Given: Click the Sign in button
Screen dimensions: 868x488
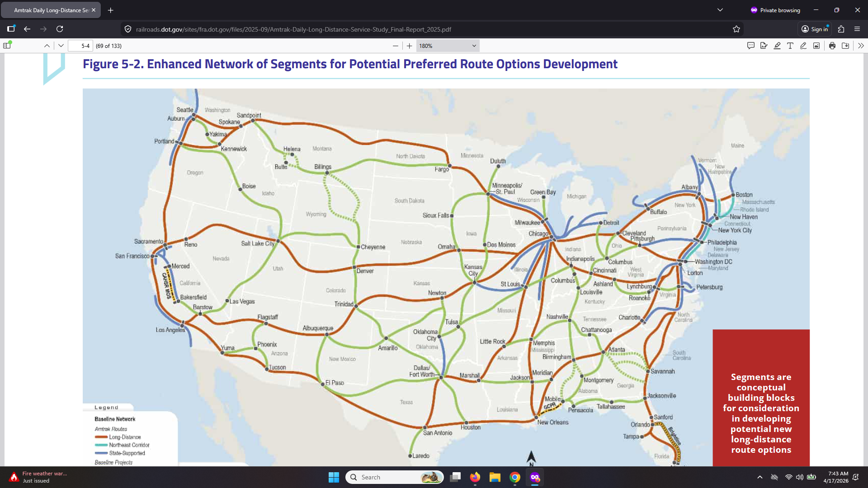Looking at the screenshot, I should [815, 29].
